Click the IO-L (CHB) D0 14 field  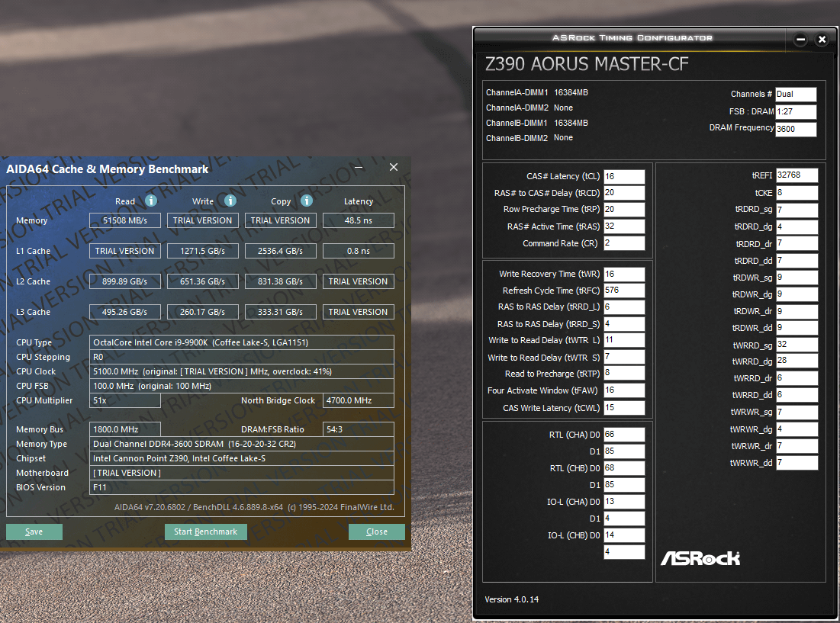[x=624, y=535]
